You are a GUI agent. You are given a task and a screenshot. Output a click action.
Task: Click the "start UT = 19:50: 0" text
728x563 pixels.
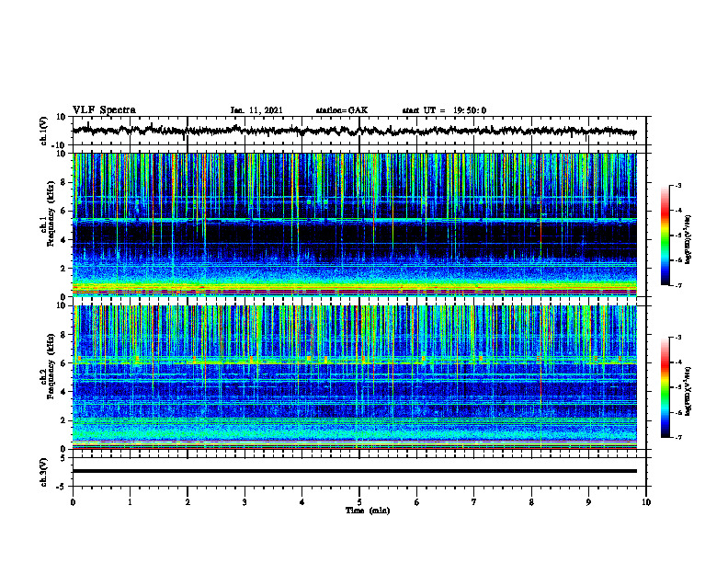click(x=444, y=110)
